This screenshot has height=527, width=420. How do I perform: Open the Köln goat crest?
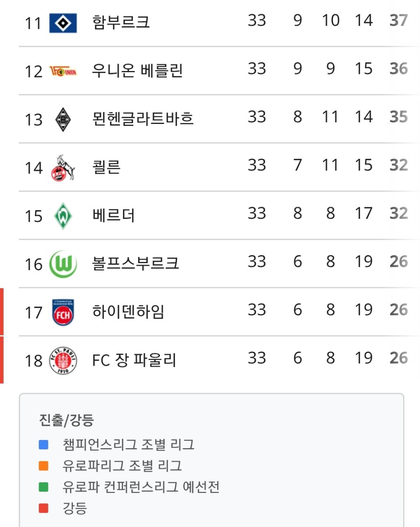[x=63, y=168]
